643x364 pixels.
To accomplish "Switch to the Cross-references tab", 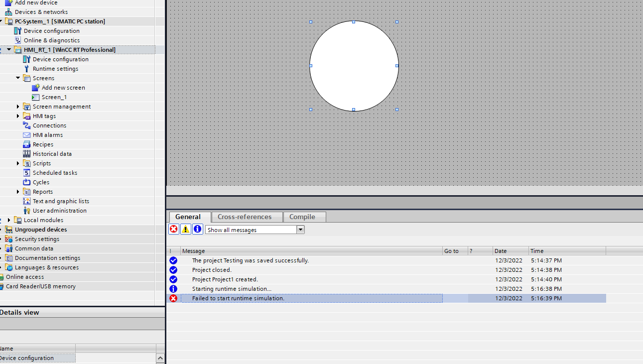I will point(245,217).
